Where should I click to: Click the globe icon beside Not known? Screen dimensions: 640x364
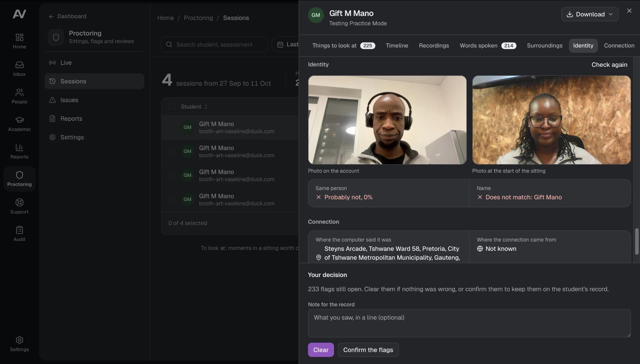pyautogui.click(x=480, y=249)
